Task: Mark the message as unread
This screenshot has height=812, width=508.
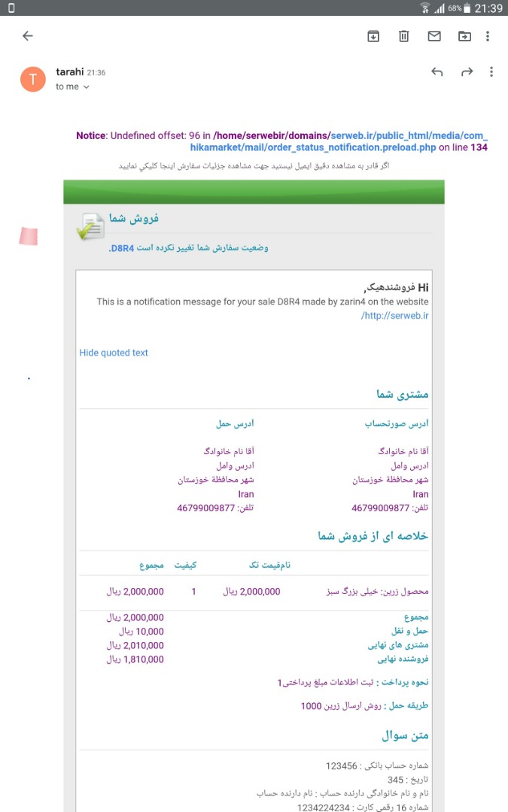Action: pos(434,36)
